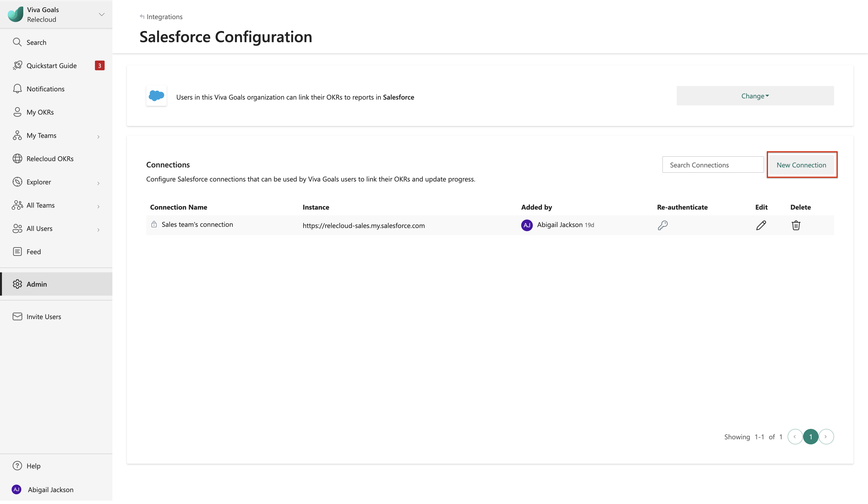This screenshot has height=504, width=868.
Task: Open the Feed sidebar item
Action: (x=33, y=252)
